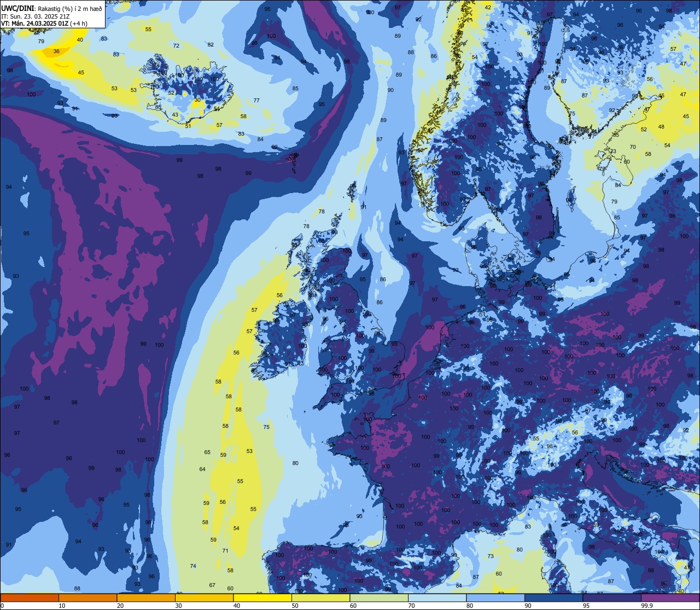The image size is (700, 610).
Task: Click the '72' value north of Iceland
Action: click(x=176, y=46)
